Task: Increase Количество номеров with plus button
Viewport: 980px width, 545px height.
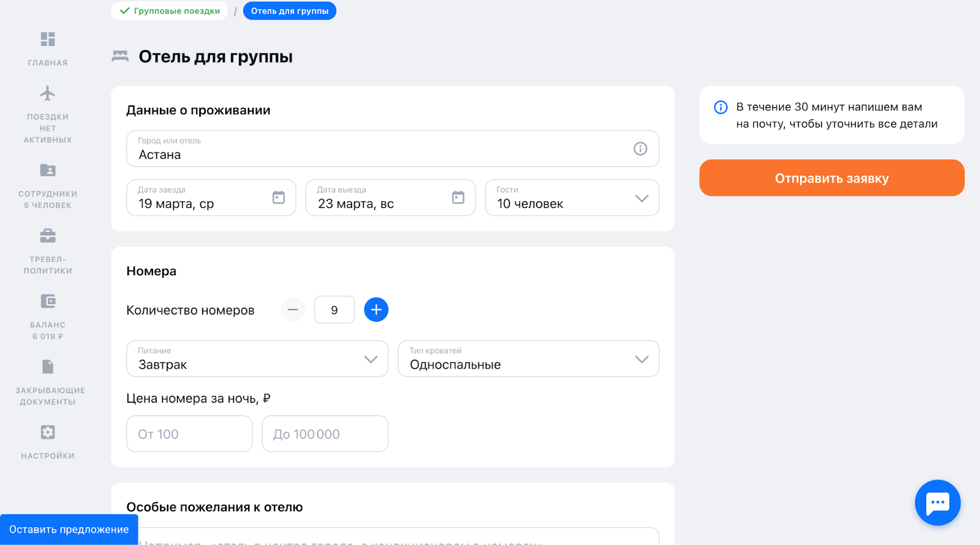Action: tap(376, 310)
